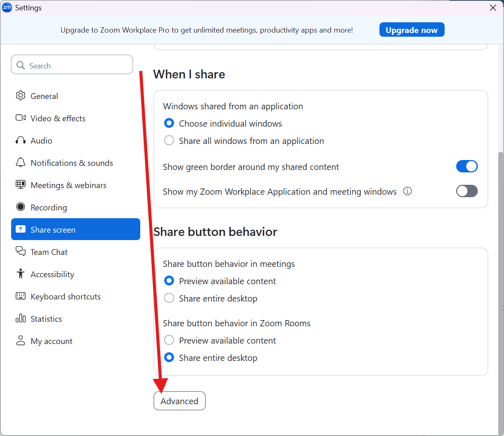Screen dimensions: 504x436
Task: Click the Upgrade now button
Action: coord(412,30)
